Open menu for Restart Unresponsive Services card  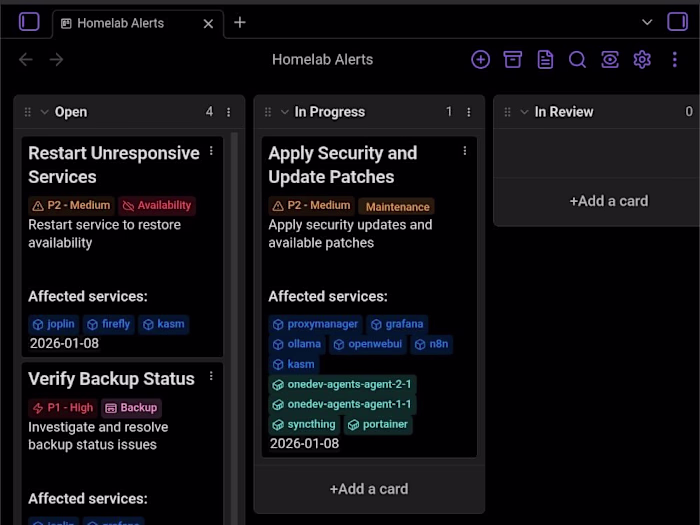point(211,151)
